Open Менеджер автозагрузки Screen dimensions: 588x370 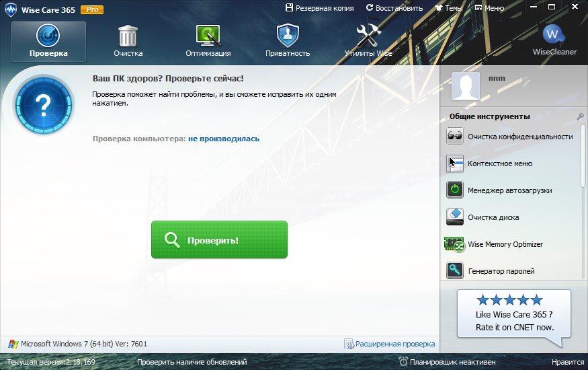[509, 190]
